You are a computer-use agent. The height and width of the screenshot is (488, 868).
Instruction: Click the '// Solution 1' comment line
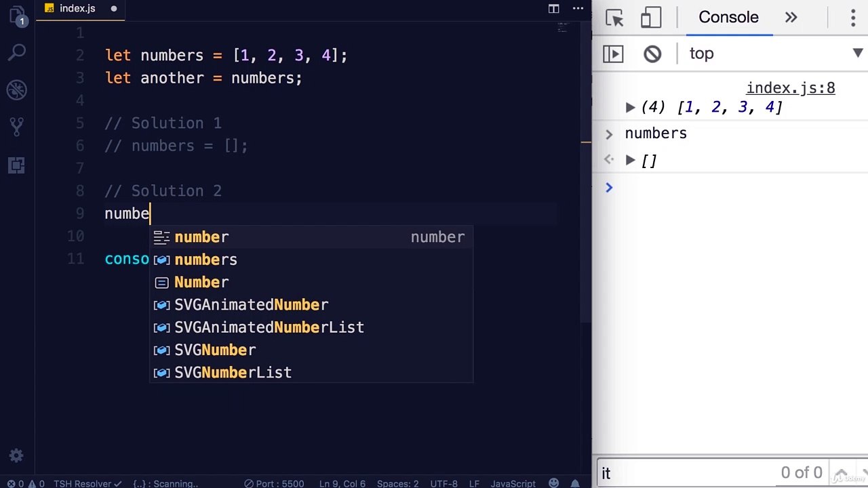[163, 123]
